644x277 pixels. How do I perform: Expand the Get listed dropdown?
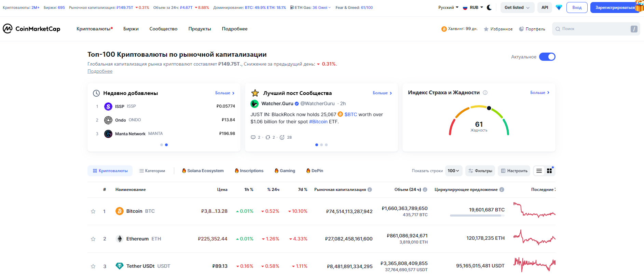coord(517,8)
